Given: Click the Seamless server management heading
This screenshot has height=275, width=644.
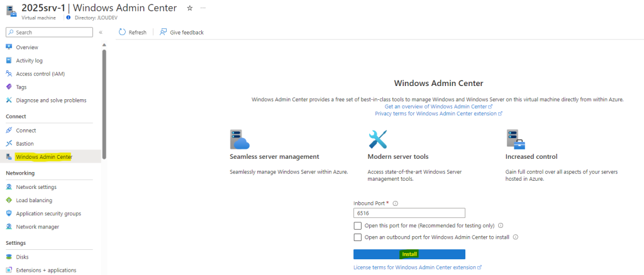Looking at the screenshot, I should (x=274, y=156).
